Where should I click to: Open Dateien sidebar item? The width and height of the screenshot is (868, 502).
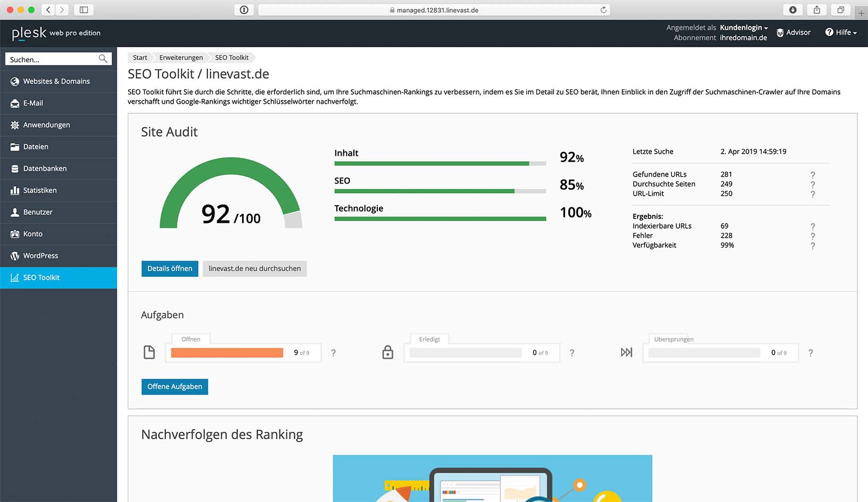click(59, 147)
